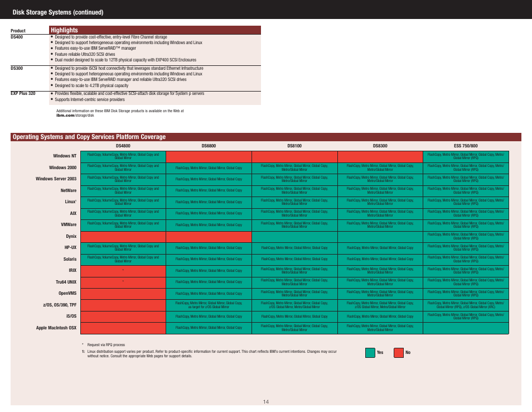Open the ibm.com/storage/disk web address

(75, 116)
